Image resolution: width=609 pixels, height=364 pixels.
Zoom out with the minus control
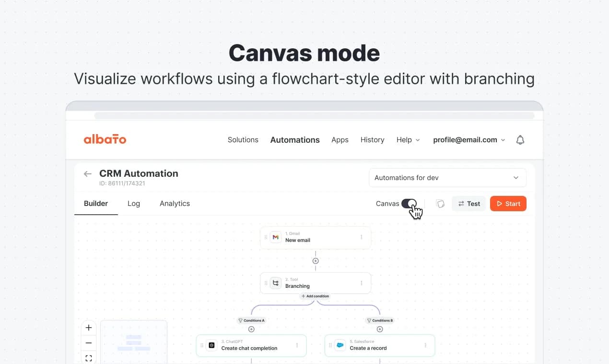[x=89, y=343]
